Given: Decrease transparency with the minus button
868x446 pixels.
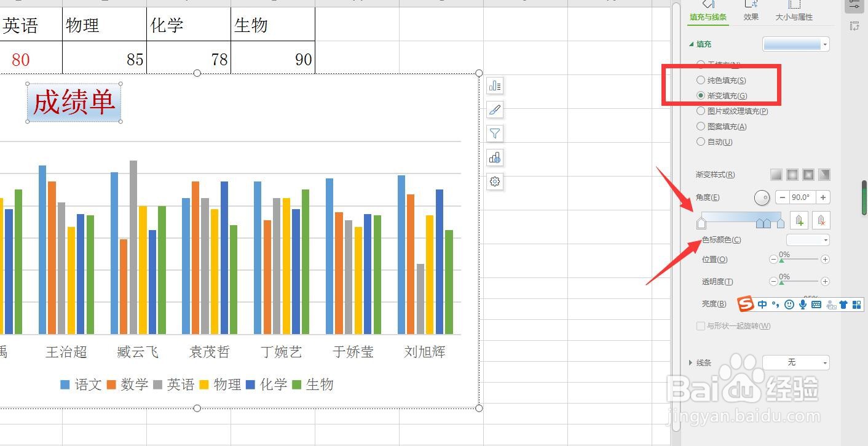Looking at the screenshot, I should (x=773, y=282).
